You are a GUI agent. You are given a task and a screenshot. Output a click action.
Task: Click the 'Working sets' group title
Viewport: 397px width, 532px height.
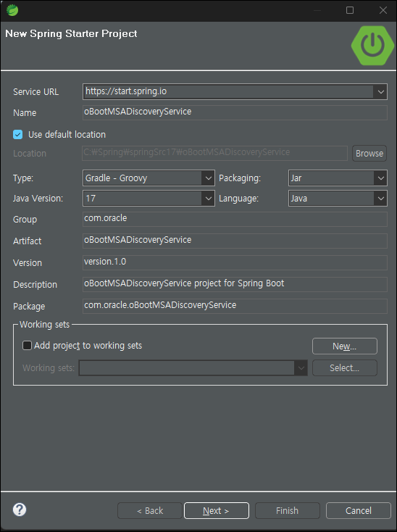click(44, 325)
